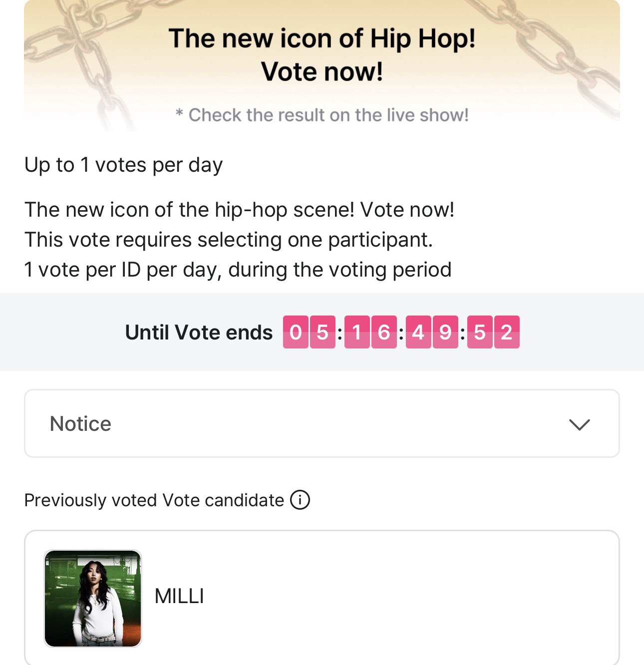
Task: Click the '1 vote per ID per day' line
Action: coord(238,270)
